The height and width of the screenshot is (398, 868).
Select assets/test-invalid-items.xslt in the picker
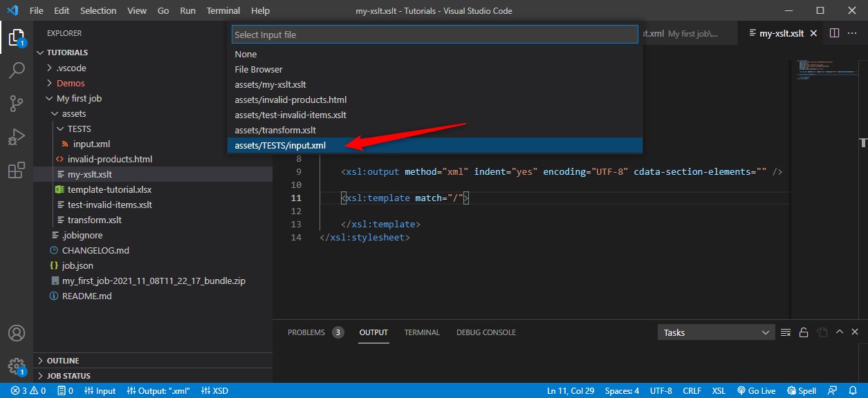click(434, 115)
